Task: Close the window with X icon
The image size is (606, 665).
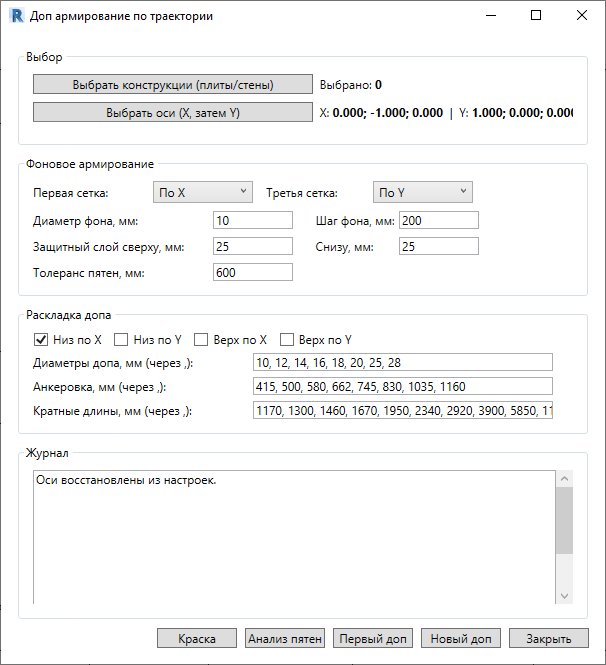Action: click(582, 16)
